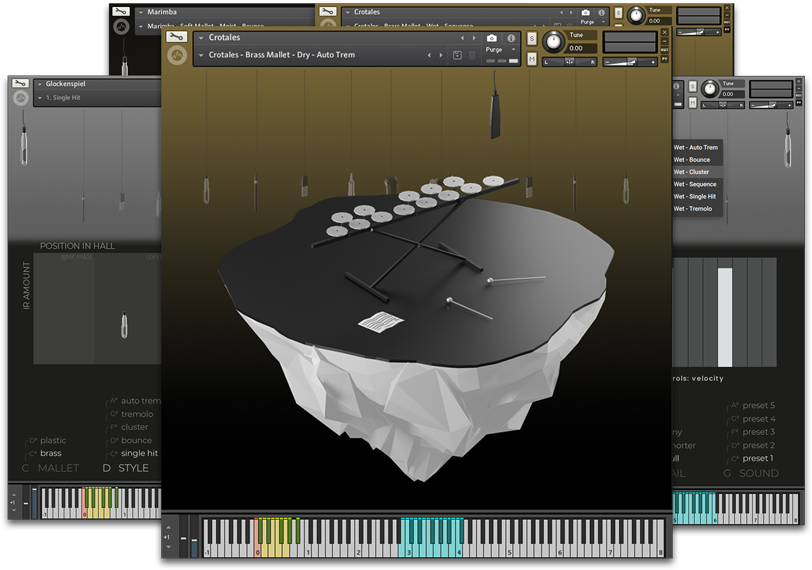Choose Wet - Auto Trem from preset list
Viewport: 812px width, 570px height.
coord(695,148)
